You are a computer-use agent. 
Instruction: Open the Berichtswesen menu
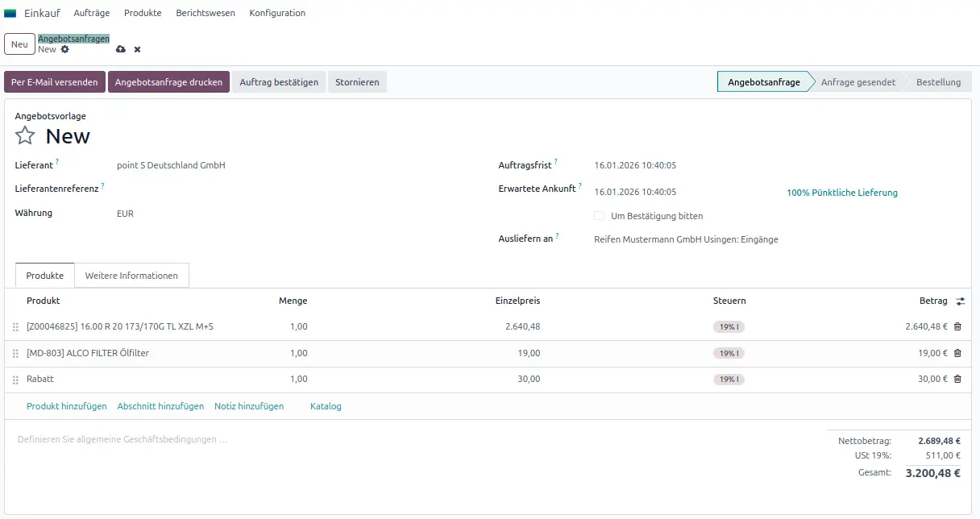(x=205, y=13)
